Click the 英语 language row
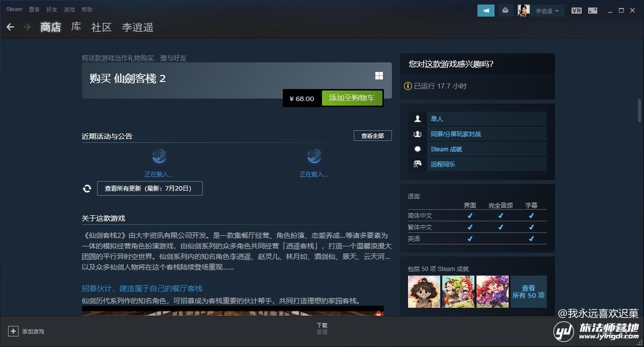 click(477, 238)
